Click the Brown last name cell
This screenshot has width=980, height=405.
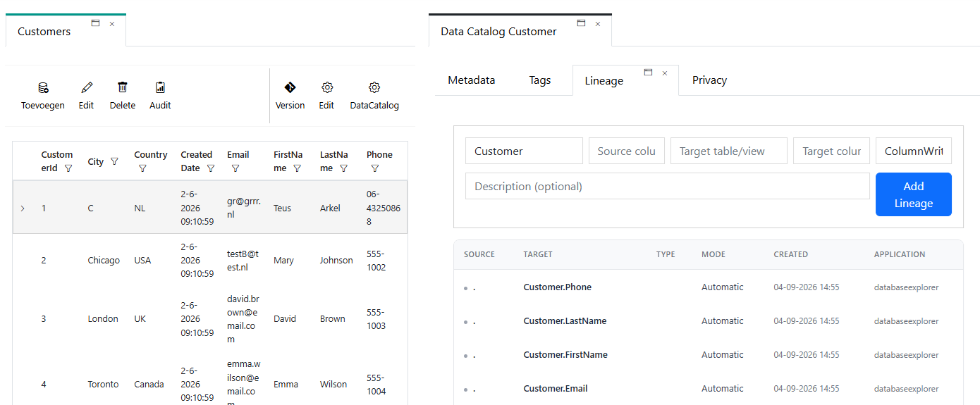332,319
